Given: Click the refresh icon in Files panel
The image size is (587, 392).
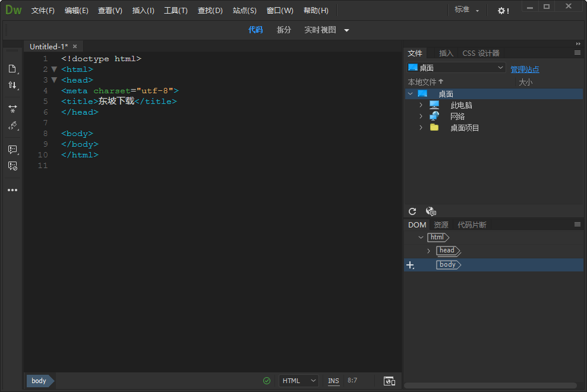Looking at the screenshot, I should 412,211.
